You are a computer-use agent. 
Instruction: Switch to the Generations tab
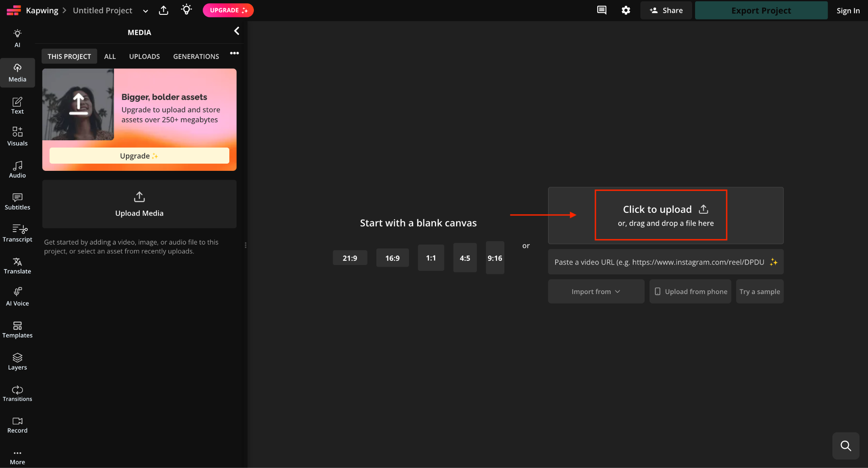point(196,56)
